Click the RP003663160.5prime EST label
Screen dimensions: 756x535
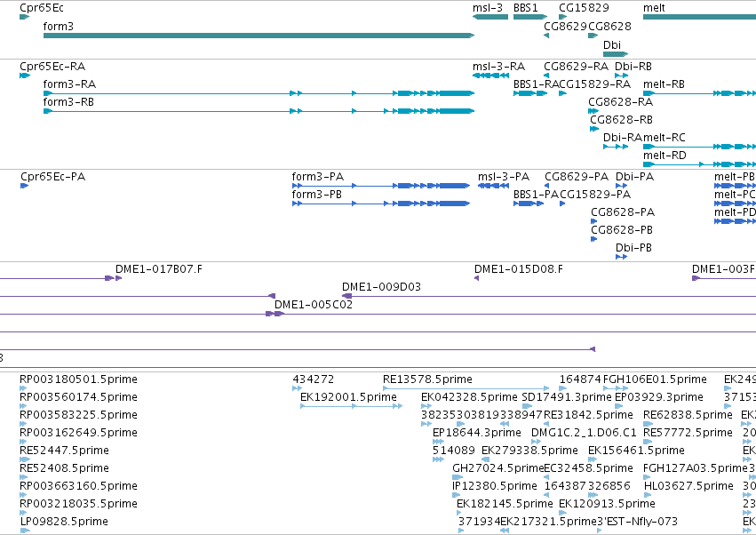(78, 486)
